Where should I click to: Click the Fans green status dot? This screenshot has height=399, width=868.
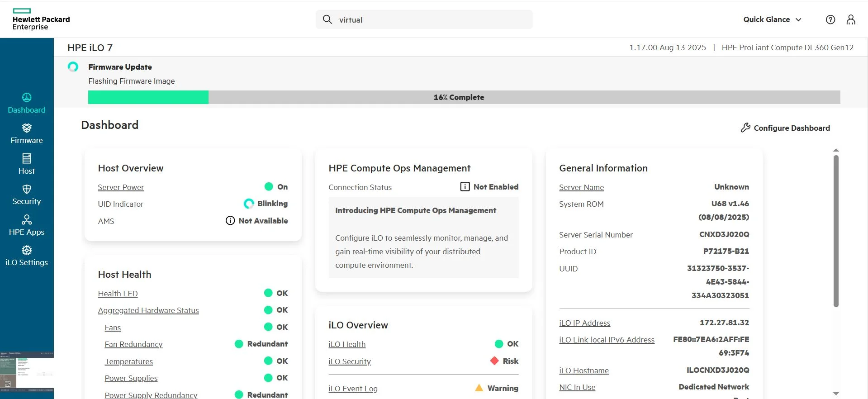pos(268,327)
